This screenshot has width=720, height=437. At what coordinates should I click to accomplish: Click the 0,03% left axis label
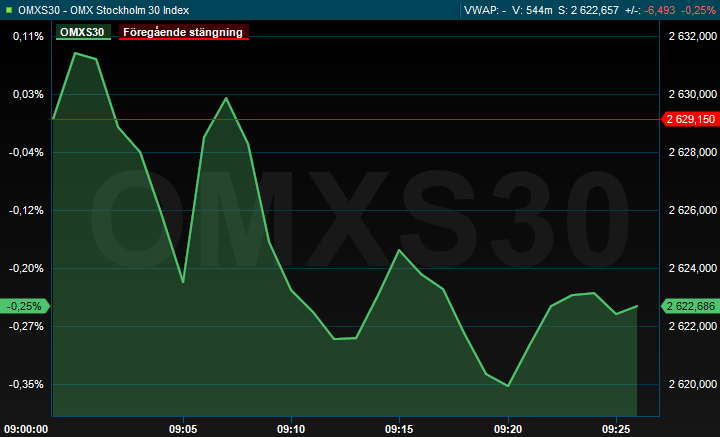click(28, 94)
